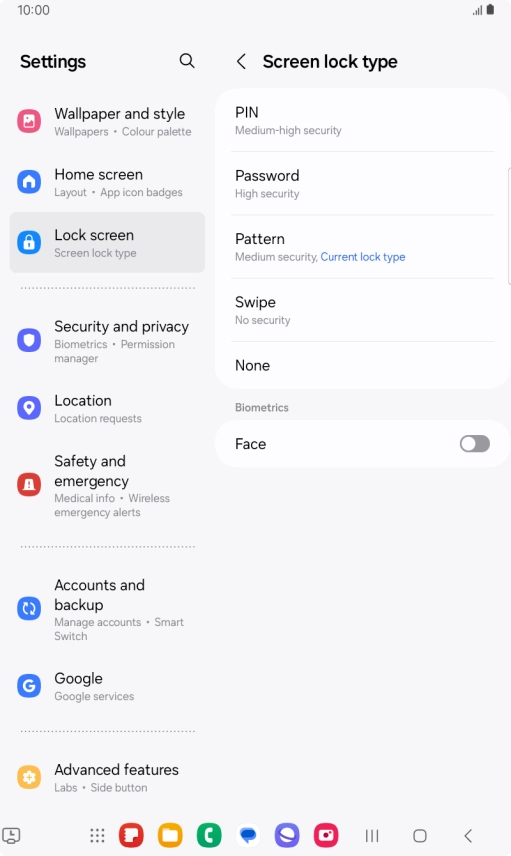The image size is (511, 856).
Task: Launch the red notes app in taskbar
Action: pos(131,835)
